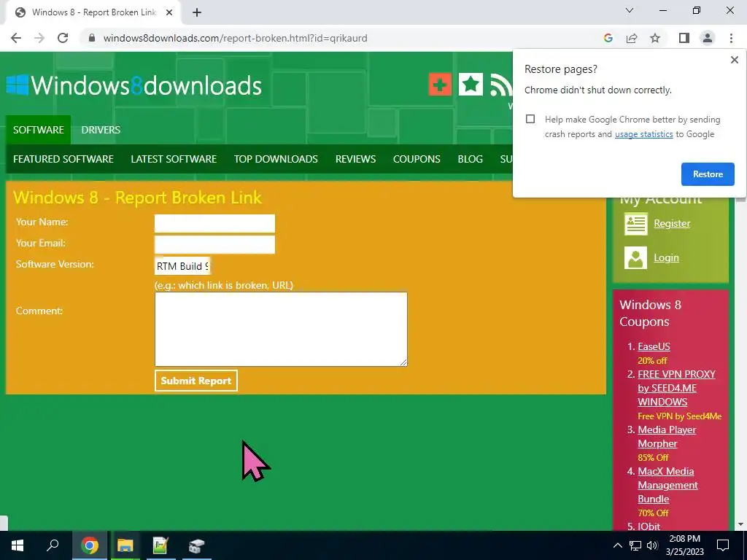Reload the current page

(63, 38)
